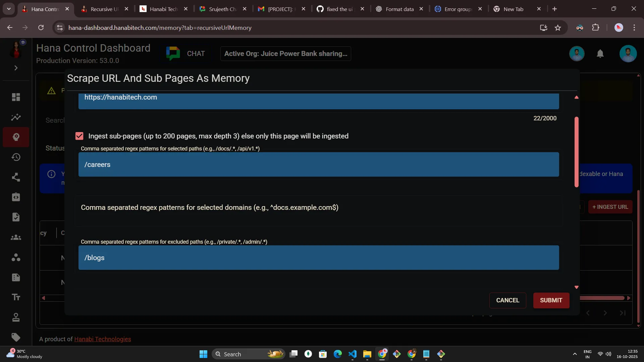Expand the left sidebar with chevron
The height and width of the screenshot is (362, 644).
16,68
